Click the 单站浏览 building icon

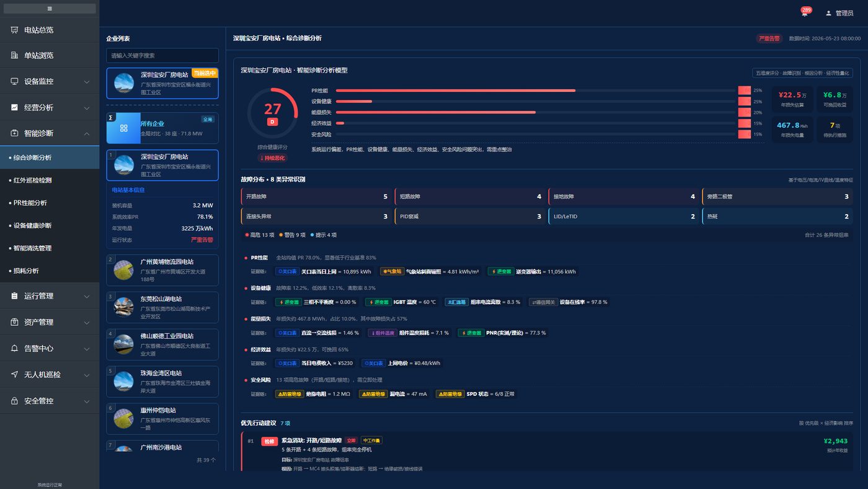point(14,55)
